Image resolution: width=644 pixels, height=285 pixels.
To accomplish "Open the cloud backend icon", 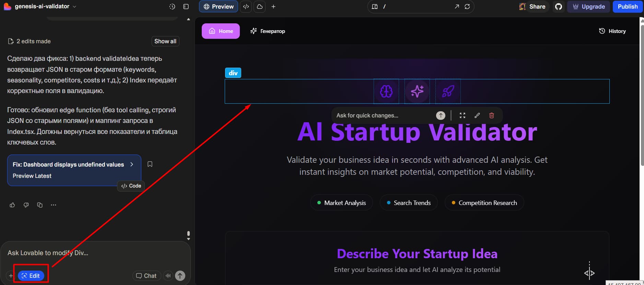I will click(260, 7).
